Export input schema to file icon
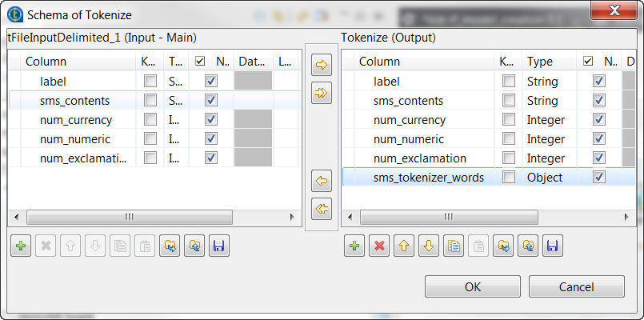 pos(194,246)
